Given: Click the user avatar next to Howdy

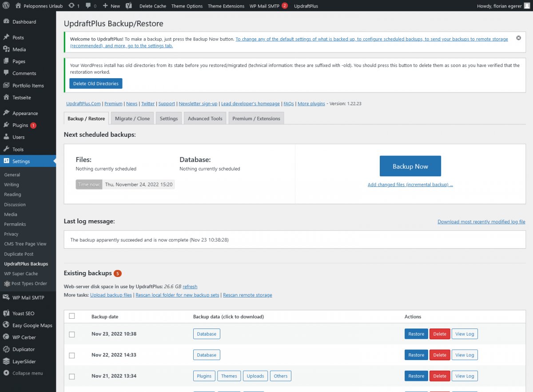Looking at the screenshot, I should click(x=527, y=6).
